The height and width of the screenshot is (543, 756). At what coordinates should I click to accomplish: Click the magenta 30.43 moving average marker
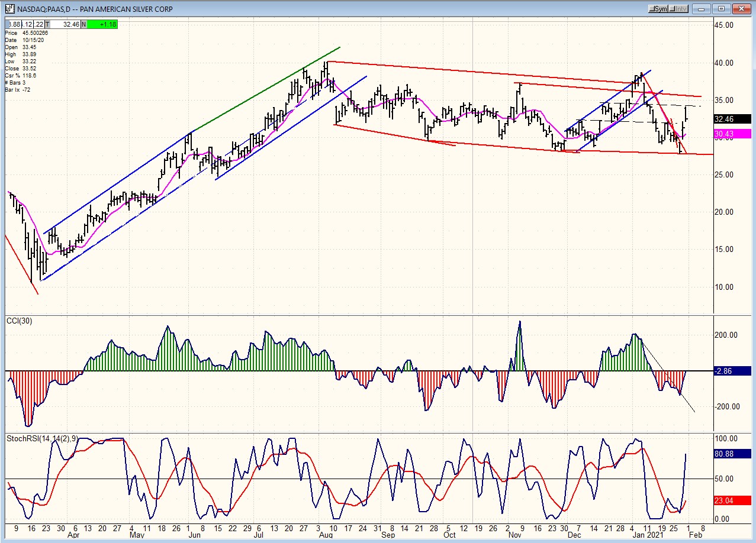pyautogui.click(x=732, y=134)
